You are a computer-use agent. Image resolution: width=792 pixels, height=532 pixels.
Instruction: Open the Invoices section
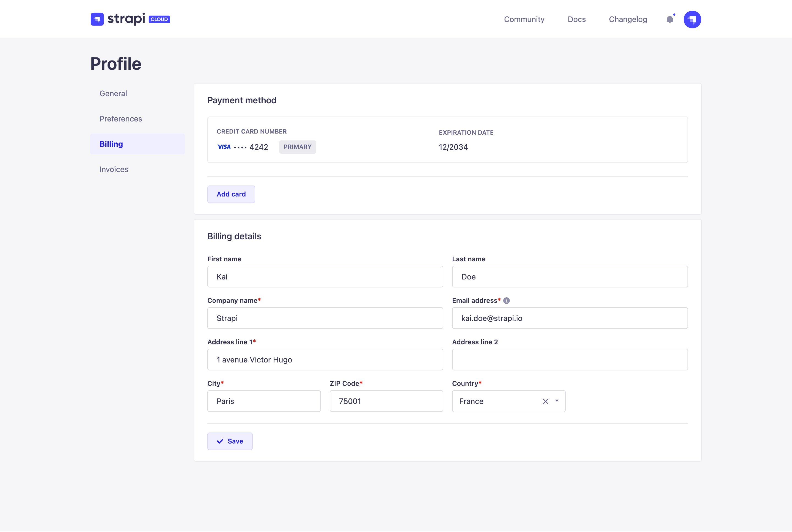114,169
